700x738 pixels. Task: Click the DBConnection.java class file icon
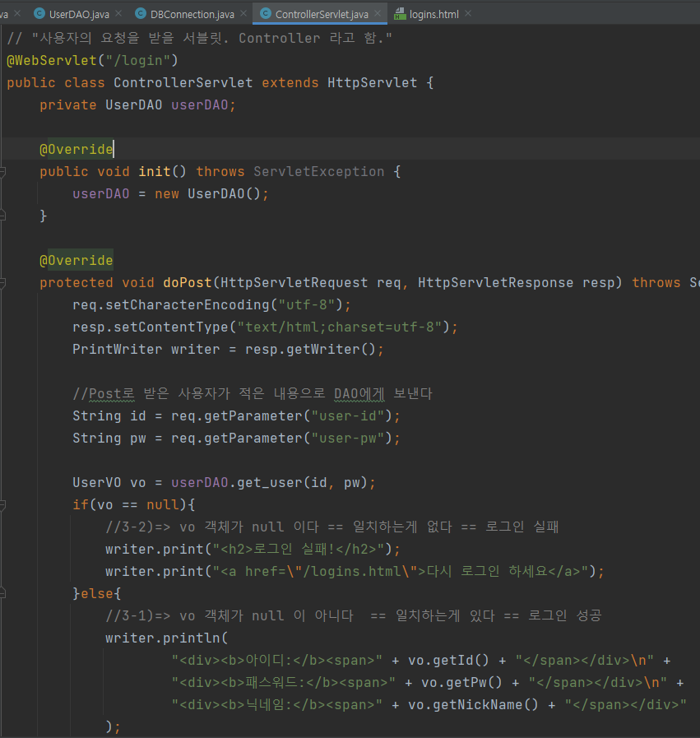[x=140, y=14]
